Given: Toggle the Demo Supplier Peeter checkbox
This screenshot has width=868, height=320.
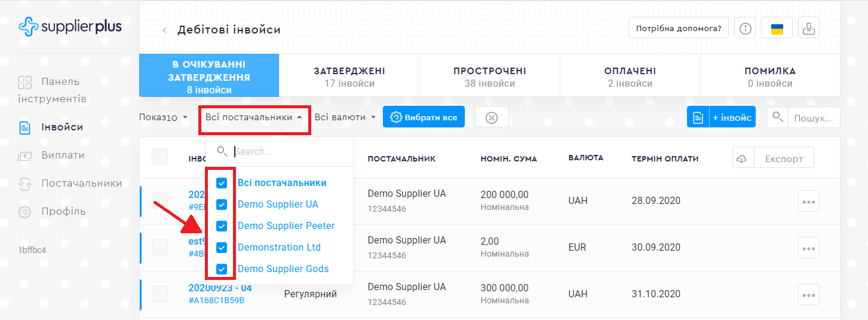Looking at the screenshot, I should click(x=222, y=226).
